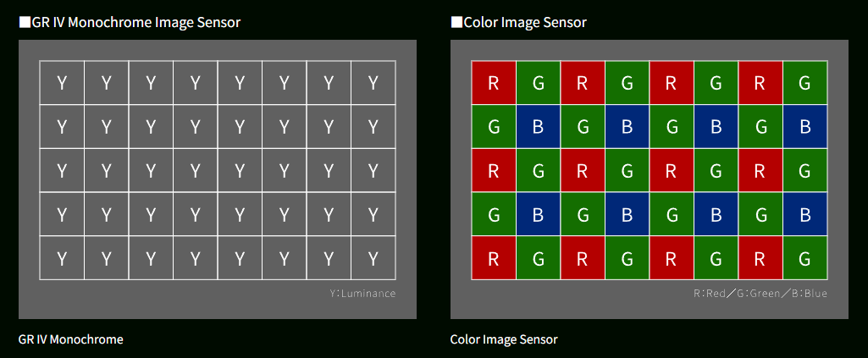
Task: Pick the bottom-right green G pixel in color sensor
Action: pyautogui.click(x=804, y=257)
